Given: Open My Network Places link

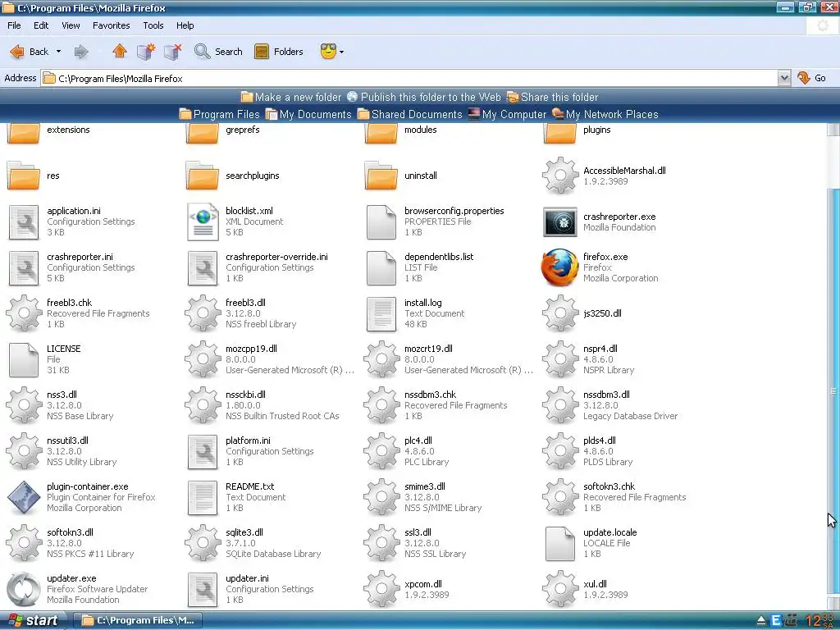Looking at the screenshot, I should pyautogui.click(x=605, y=114).
